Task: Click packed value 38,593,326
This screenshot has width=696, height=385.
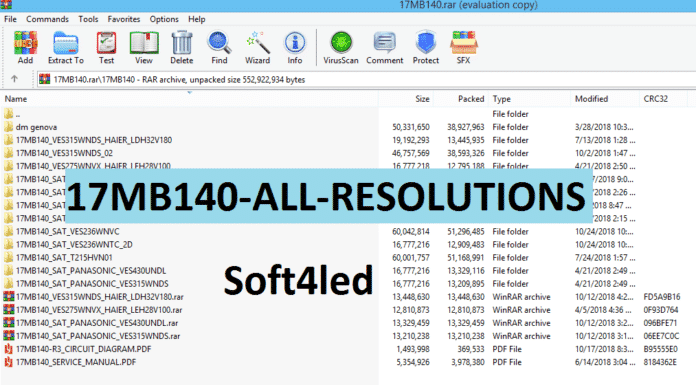Action: [466, 153]
